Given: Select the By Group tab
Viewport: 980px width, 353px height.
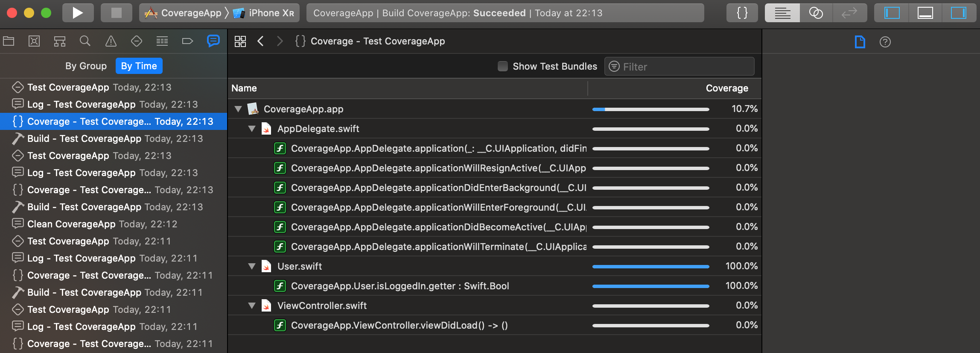Looking at the screenshot, I should coord(86,66).
